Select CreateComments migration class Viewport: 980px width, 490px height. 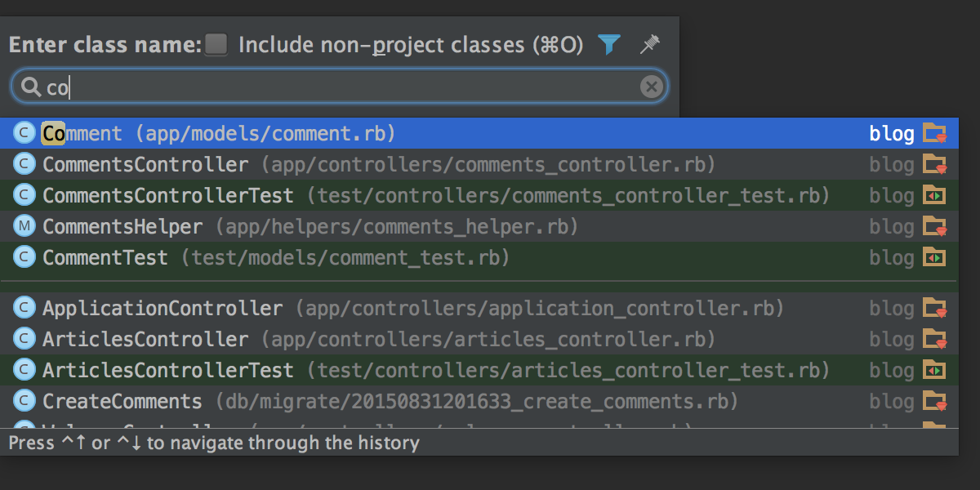coord(479,401)
